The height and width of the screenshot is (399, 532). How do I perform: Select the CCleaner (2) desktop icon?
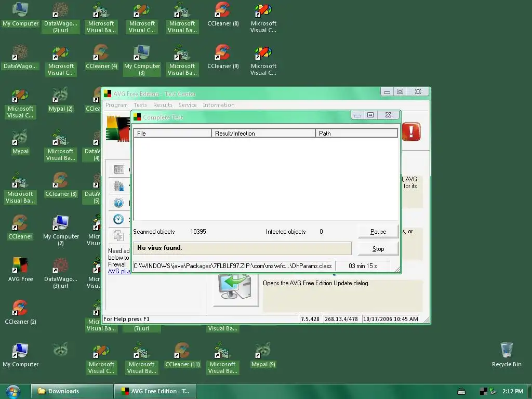point(20,312)
